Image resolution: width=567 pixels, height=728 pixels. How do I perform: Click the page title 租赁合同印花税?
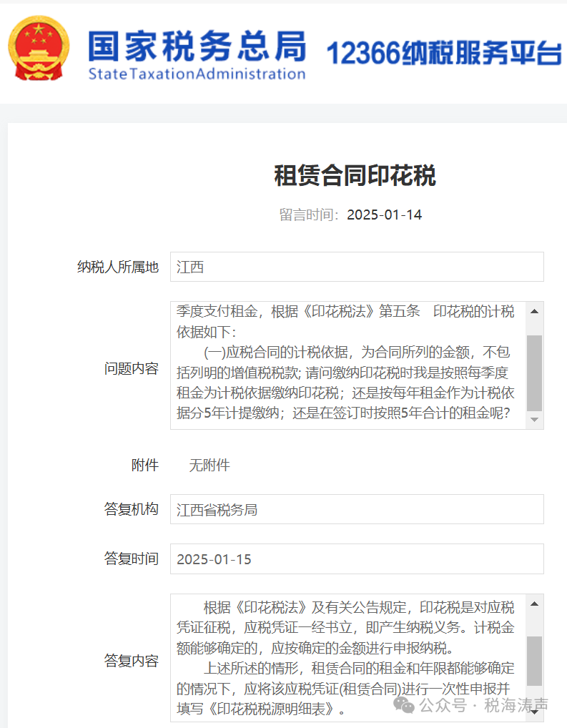[355, 176]
